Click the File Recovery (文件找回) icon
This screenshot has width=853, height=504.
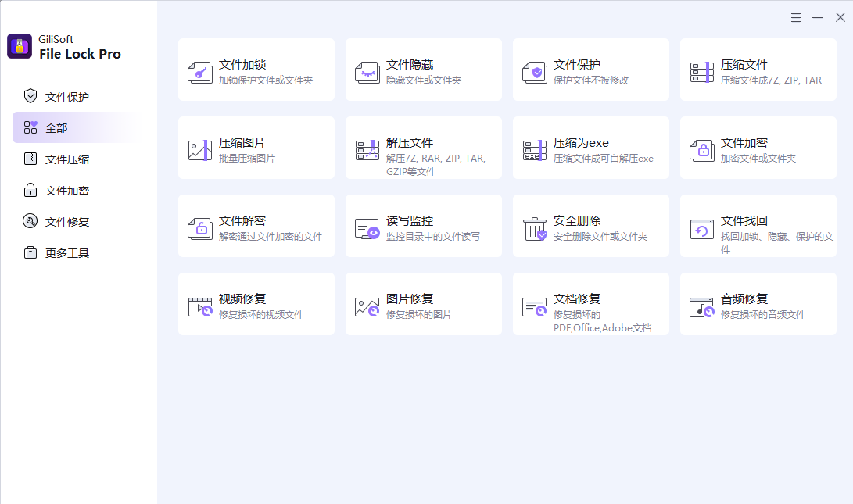click(702, 228)
